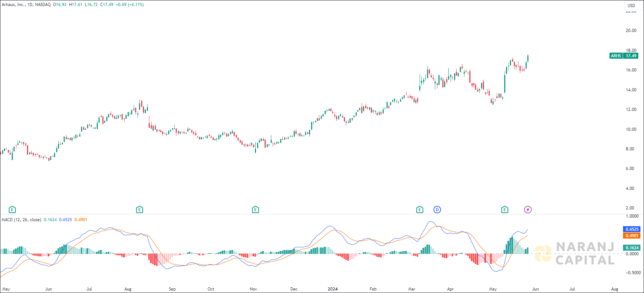Click the MACD legend histogram value 0.1624
Screen dimensions: 644x293
click(50, 220)
